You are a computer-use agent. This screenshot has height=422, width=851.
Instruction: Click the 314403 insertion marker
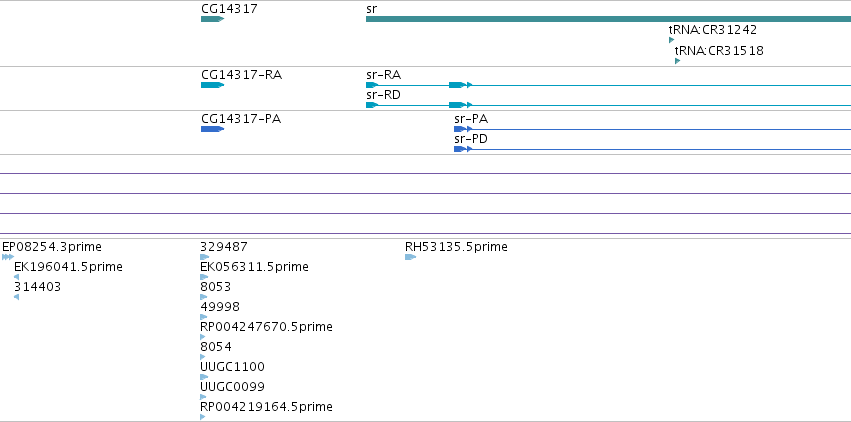click(16, 297)
